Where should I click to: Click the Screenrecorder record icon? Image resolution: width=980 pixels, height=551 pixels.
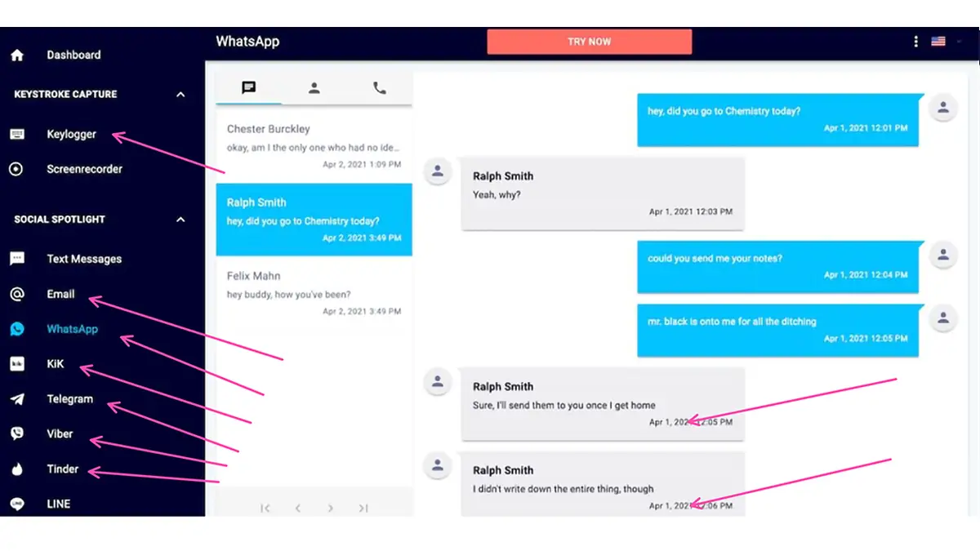(16, 170)
